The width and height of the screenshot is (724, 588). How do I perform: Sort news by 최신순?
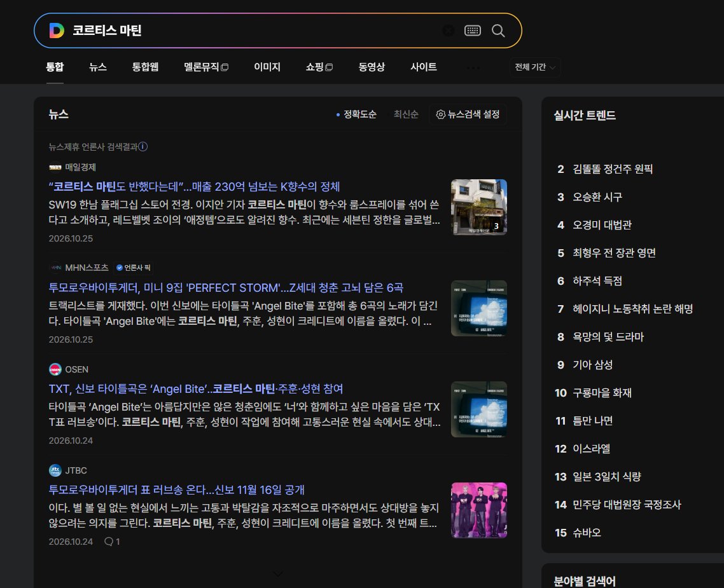tap(406, 114)
